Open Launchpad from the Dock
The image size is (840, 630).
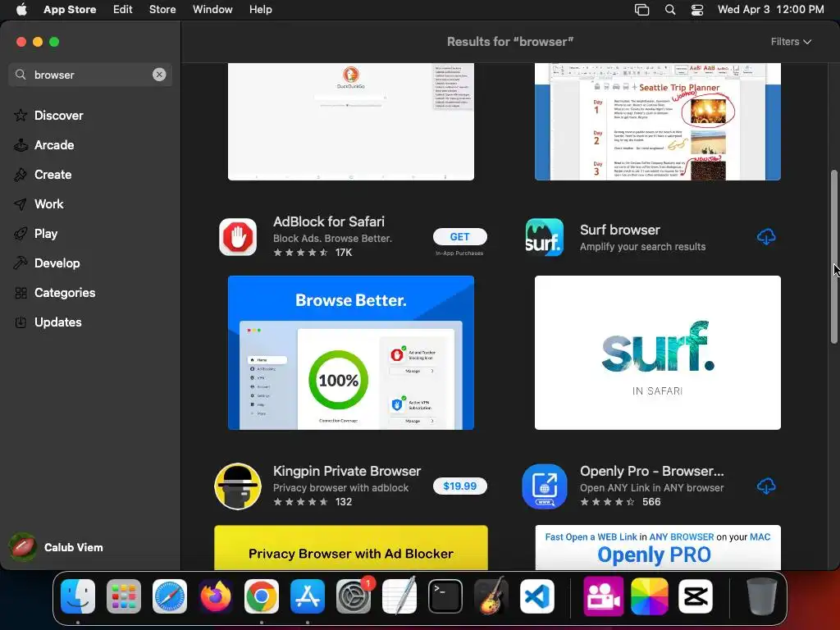coord(124,596)
